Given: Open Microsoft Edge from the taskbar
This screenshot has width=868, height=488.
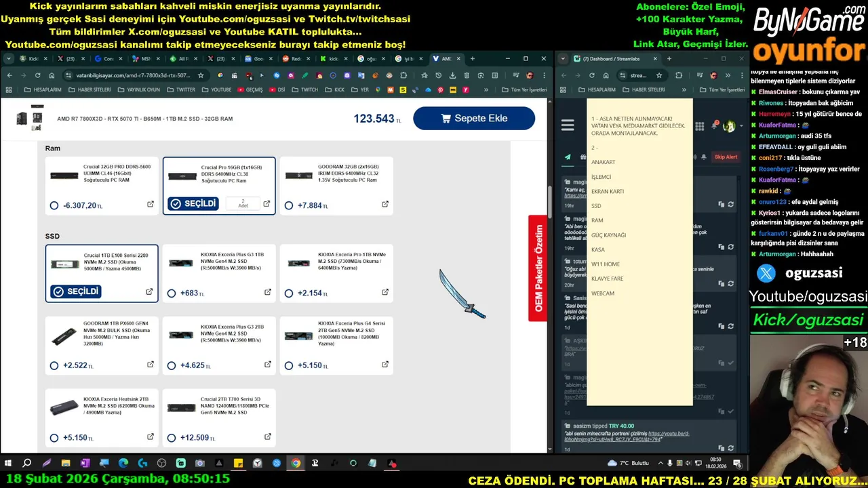Looking at the screenshot, I should (123, 464).
